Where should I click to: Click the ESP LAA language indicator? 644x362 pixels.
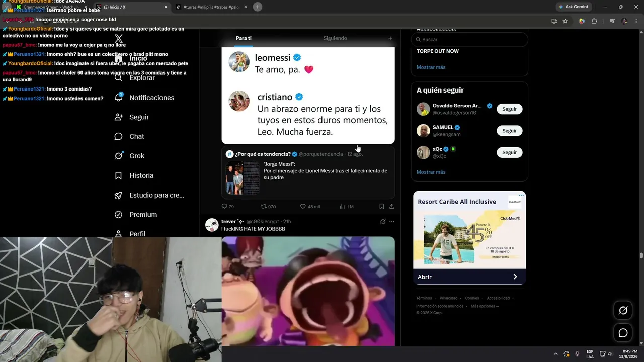(x=590, y=354)
